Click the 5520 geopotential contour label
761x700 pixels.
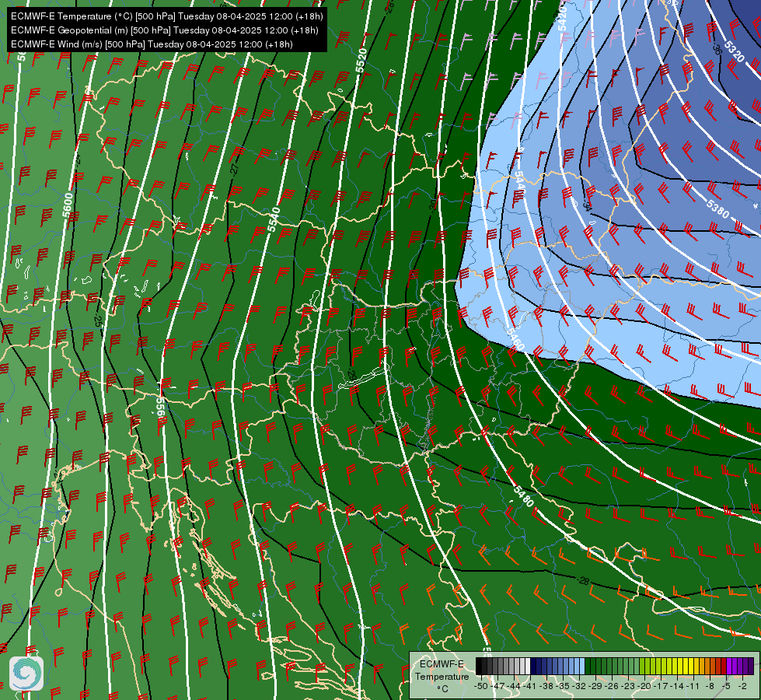[361, 61]
